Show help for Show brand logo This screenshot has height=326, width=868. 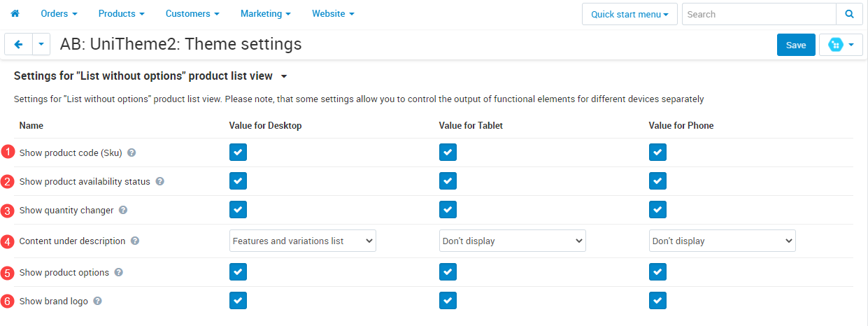click(x=97, y=301)
